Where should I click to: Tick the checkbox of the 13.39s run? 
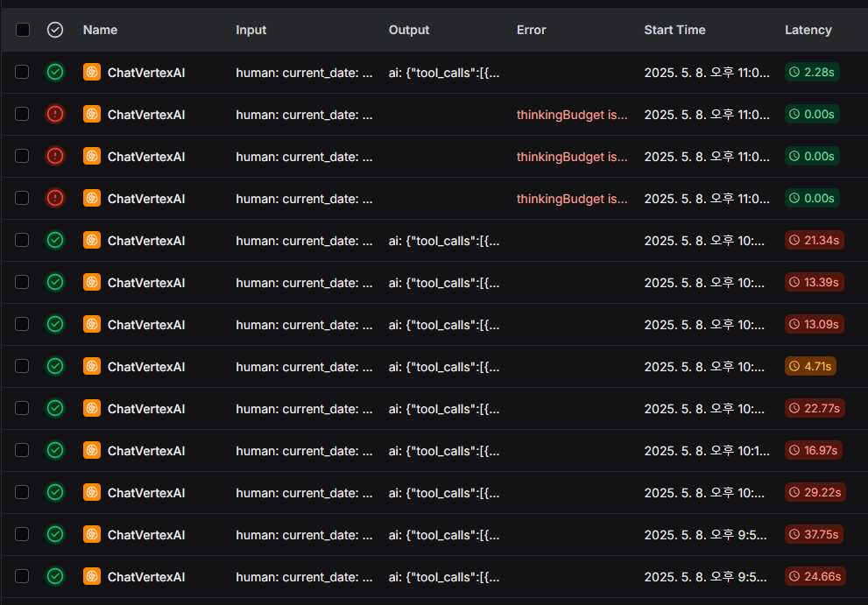tap(22, 282)
